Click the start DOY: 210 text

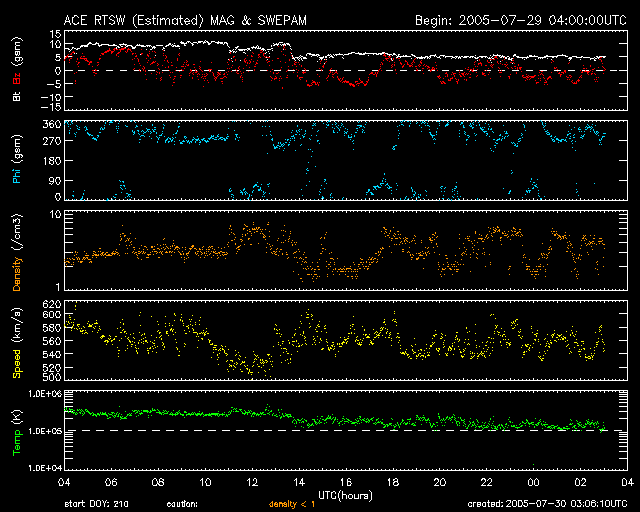[x=95, y=505]
